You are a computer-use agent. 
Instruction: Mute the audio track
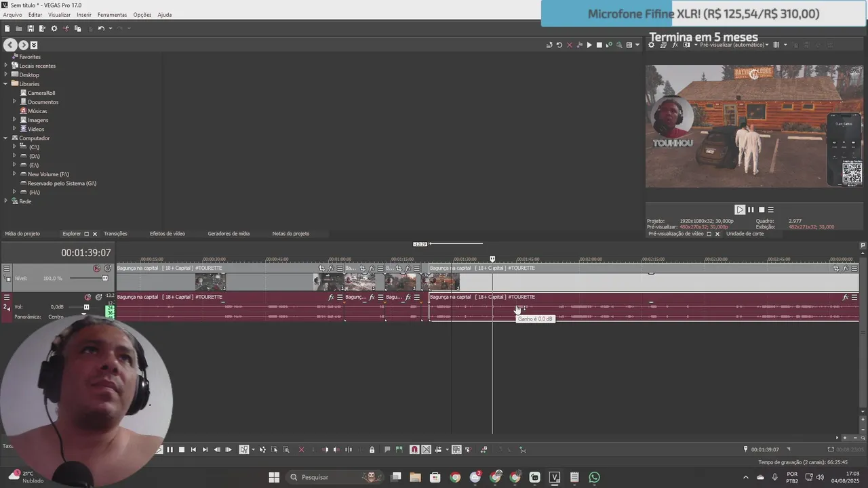click(x=87, y=297)
